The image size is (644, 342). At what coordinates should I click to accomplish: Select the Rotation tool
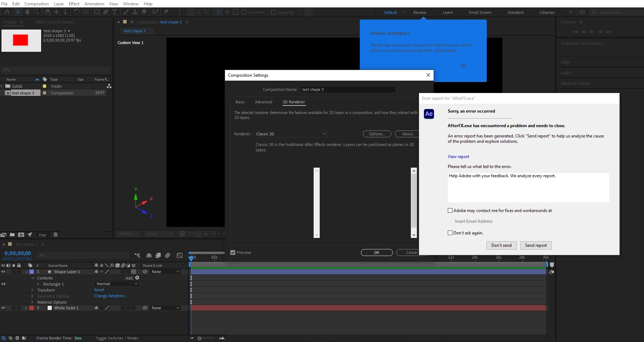(76, 12)
